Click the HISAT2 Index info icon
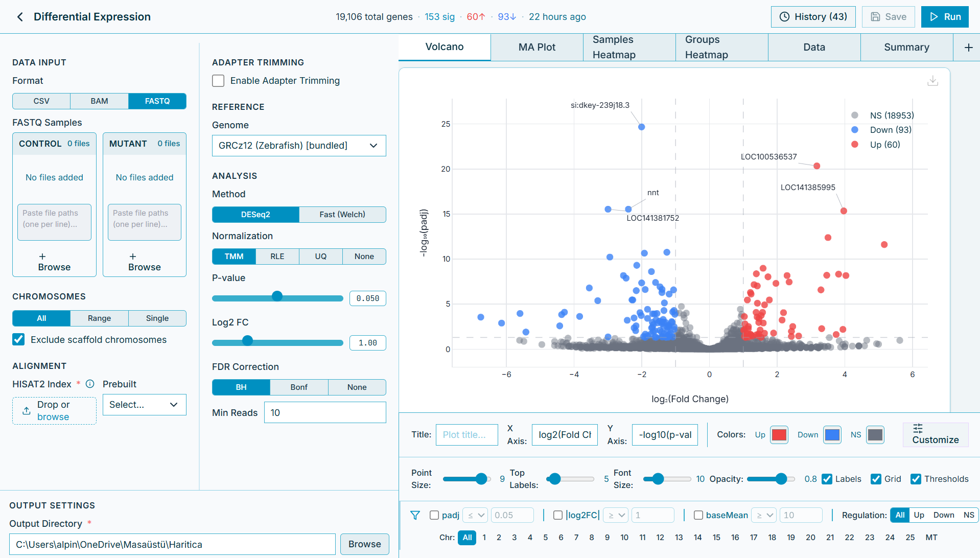The width and height of the screenshot is (980, 558). tap(90, 384)
